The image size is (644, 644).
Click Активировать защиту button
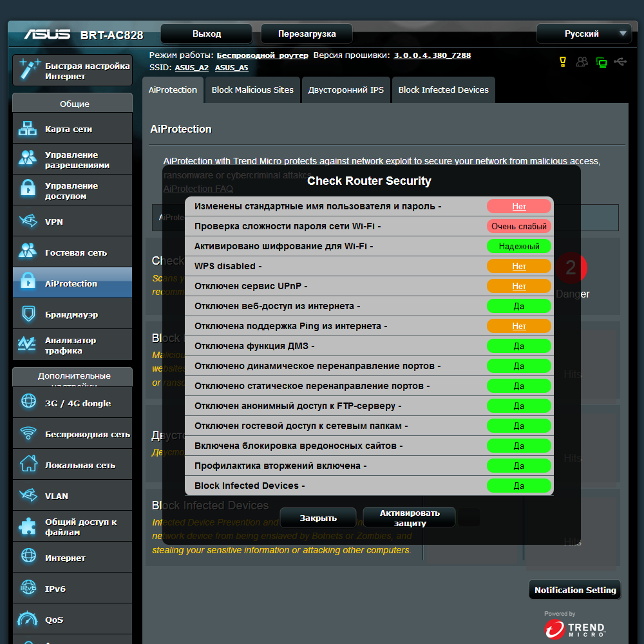(x=410, y=518)
